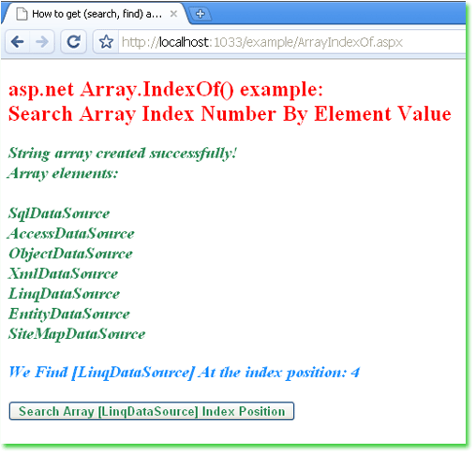Close the 'How to get (search, find)' tab
This screenshot has height=454, width=476.
click(173, 14)
